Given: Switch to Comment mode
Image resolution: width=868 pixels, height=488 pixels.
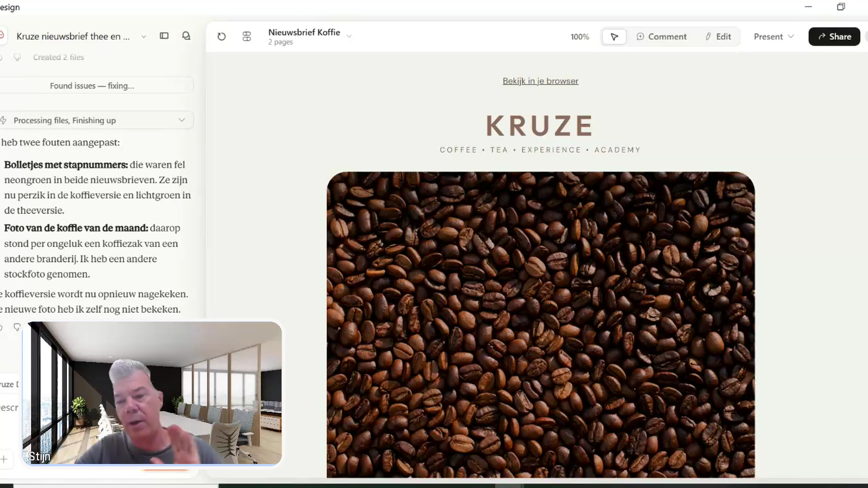Looking at the screenshot, I should 661,36.
